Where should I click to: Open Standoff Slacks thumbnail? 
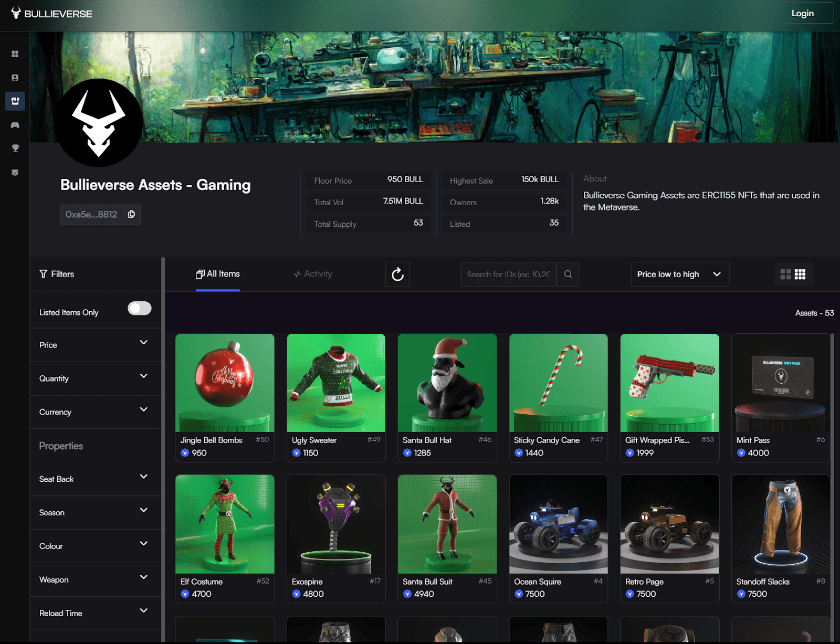[x=781, y=524]
